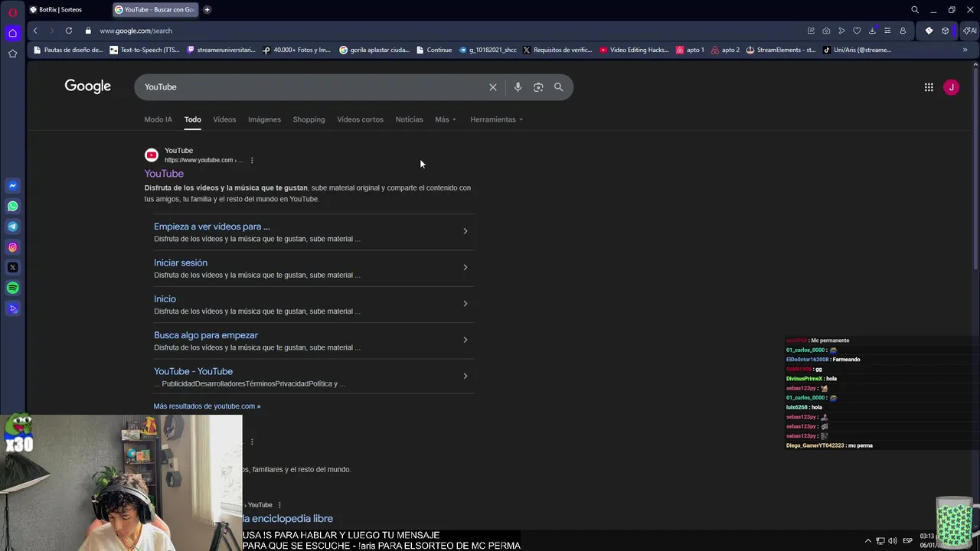Search by image with Google Lens
Image resolution: width=980 pixels, height=551 pixels.
[x=538, y=87]
